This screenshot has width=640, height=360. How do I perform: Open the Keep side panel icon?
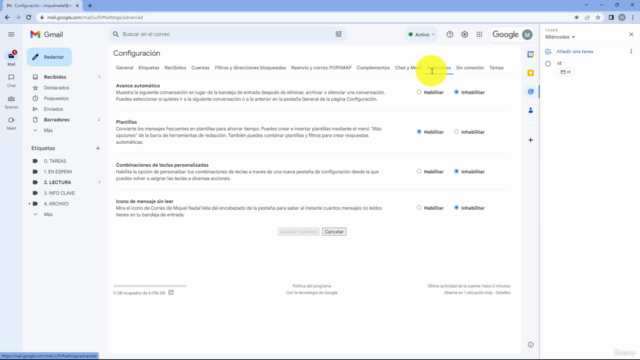point(530,73)
